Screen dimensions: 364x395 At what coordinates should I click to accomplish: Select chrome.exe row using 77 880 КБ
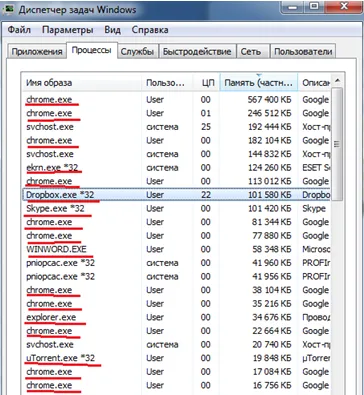pyautogui.click(x=177, y=236)
